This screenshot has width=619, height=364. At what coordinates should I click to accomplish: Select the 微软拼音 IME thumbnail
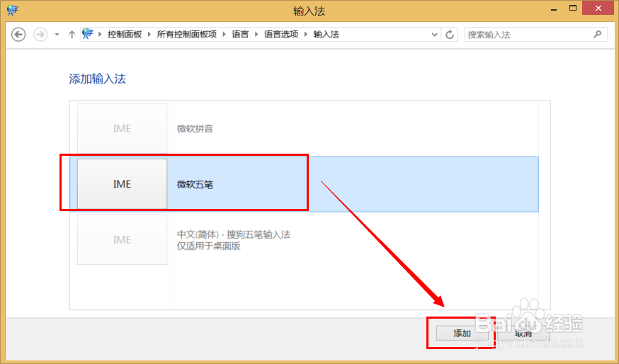point(122,128)
